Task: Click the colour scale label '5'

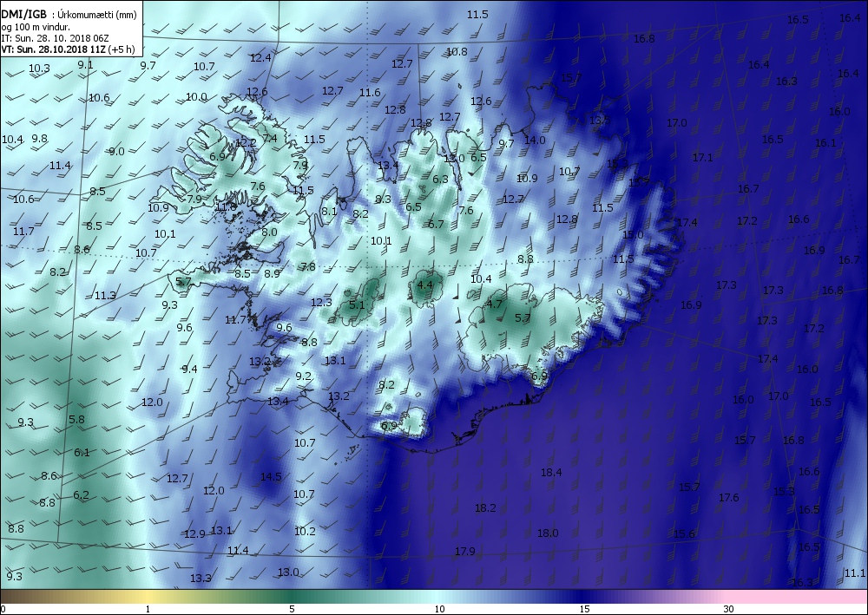Action: click(292, 609)
